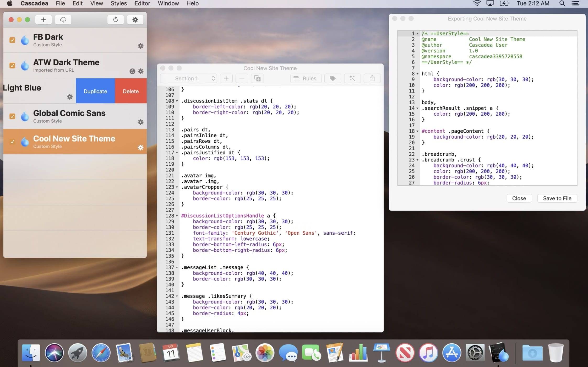Collapse the fold arrow at line 128

(x=177, y=216)
